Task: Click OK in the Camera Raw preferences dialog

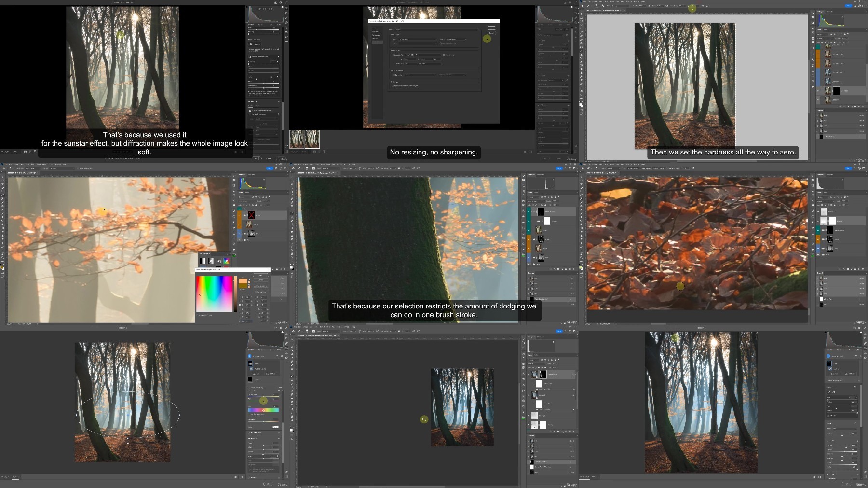Action: [x=491, y=28]
